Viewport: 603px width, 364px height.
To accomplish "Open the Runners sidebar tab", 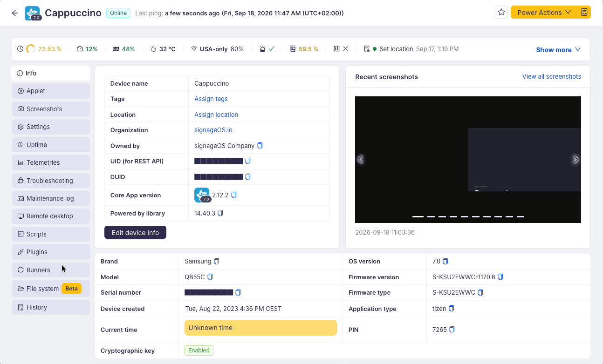I will [x=51, y=270].
